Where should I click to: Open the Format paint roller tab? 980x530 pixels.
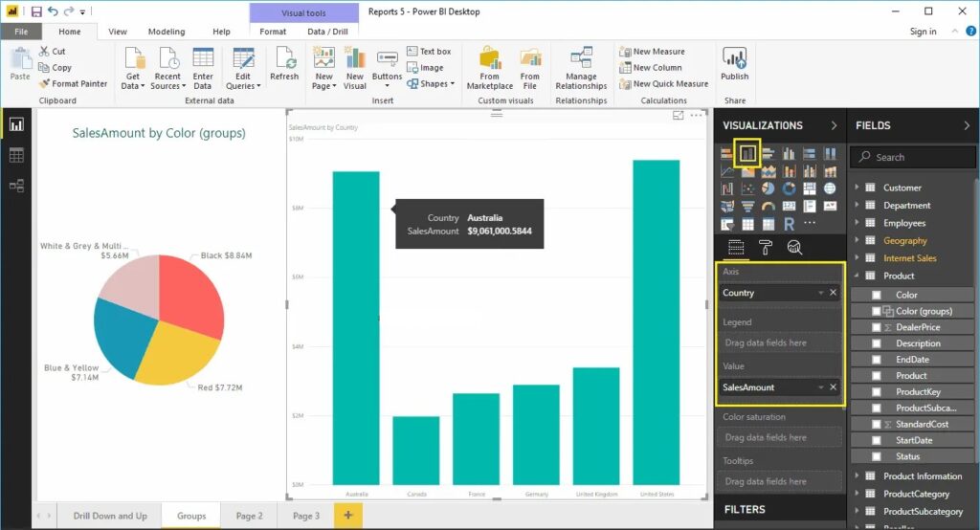click(x=765, y=248)
